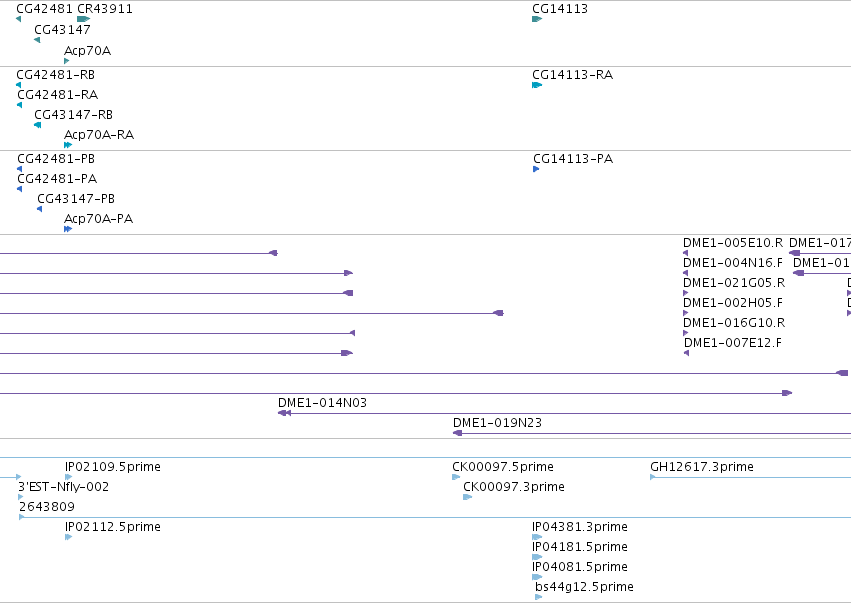Image resolution: width=851 pixels, height=603 pixels.
Task: Click the CR43911 gene arrow glyph
Action: [x=84, y=19]
